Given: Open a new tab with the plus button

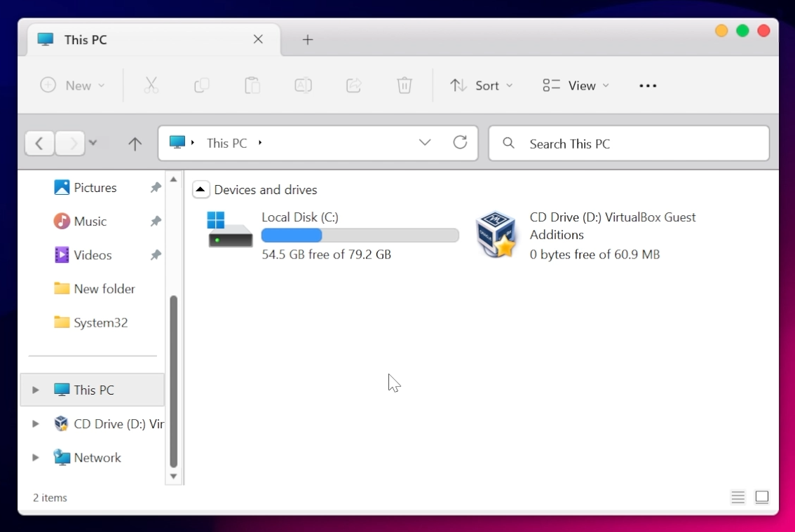Looking at the screenshot, I should point(307,40).
